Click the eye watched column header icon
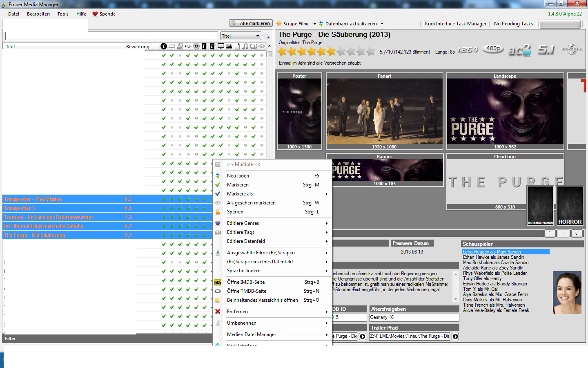Viewport: 588px width, 368px height. [262, 46]
